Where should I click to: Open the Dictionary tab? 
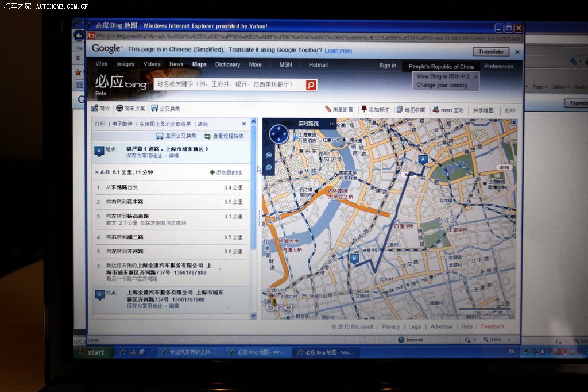227,64
